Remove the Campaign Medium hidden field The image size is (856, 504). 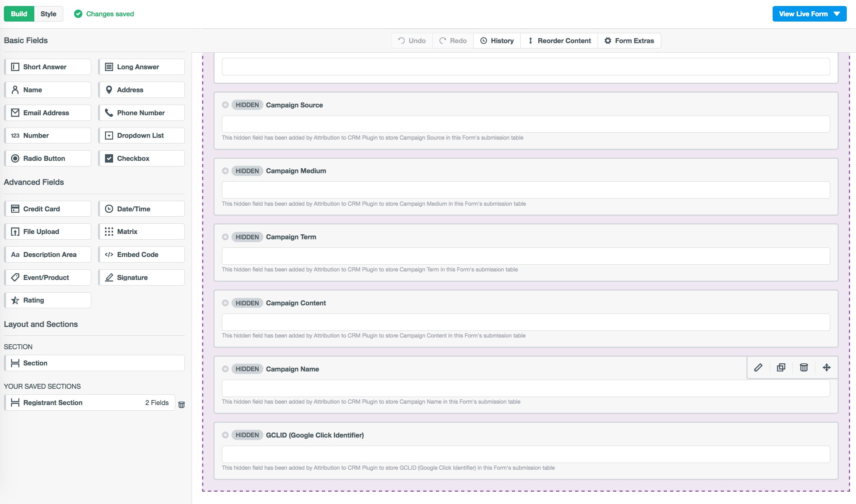(x=225, y=171)
